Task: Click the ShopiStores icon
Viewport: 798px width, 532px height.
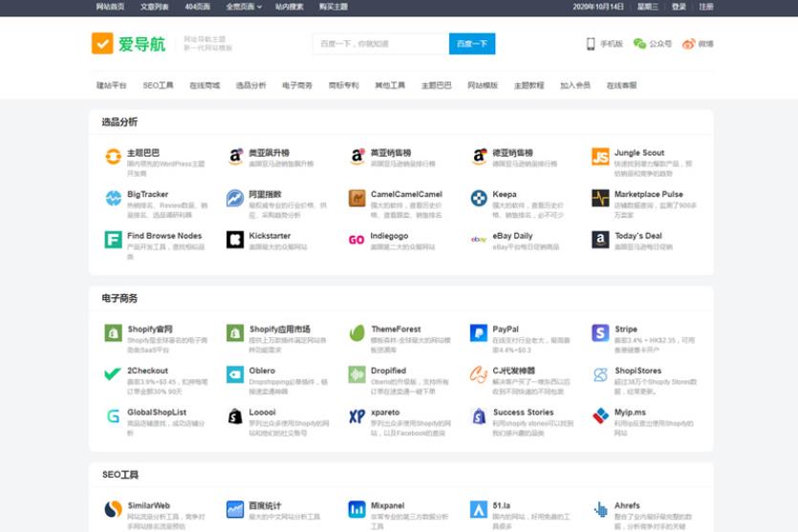Action: pos(600,374)
